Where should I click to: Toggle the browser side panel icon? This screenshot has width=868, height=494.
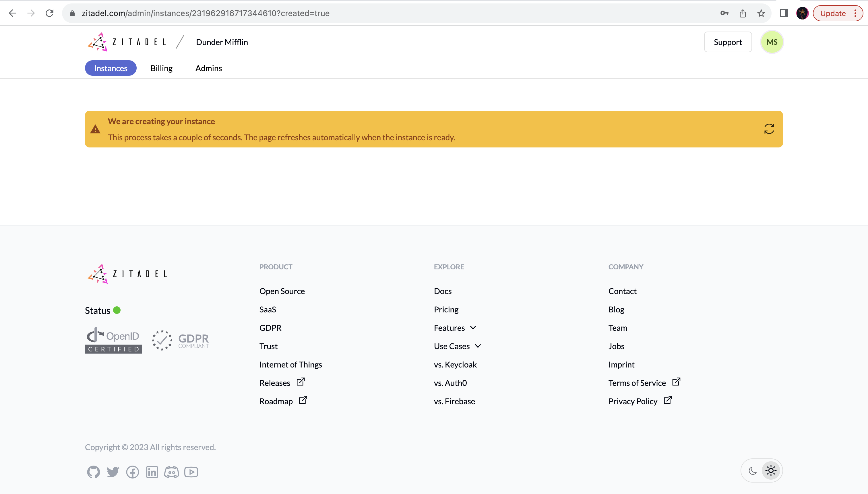click(784, 13)
